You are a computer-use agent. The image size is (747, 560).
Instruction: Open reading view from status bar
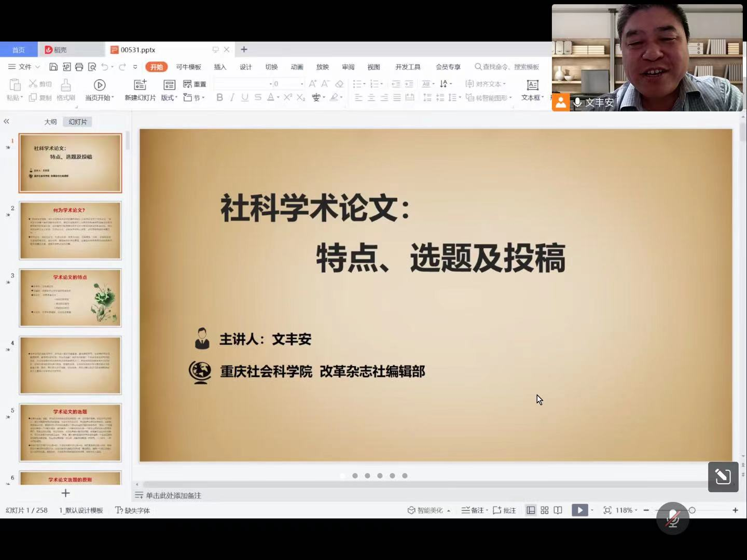click(x=558, y=510)
